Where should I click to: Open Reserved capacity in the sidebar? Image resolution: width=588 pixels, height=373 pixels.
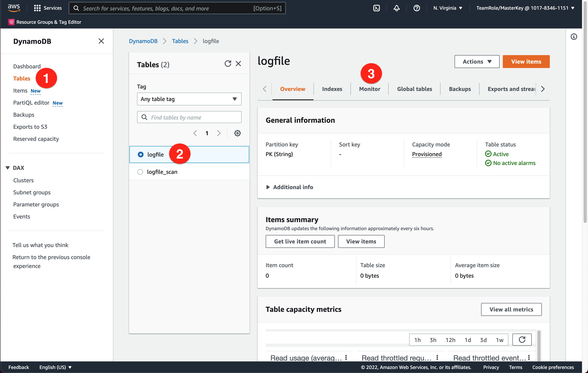click(x=36, y=139)
